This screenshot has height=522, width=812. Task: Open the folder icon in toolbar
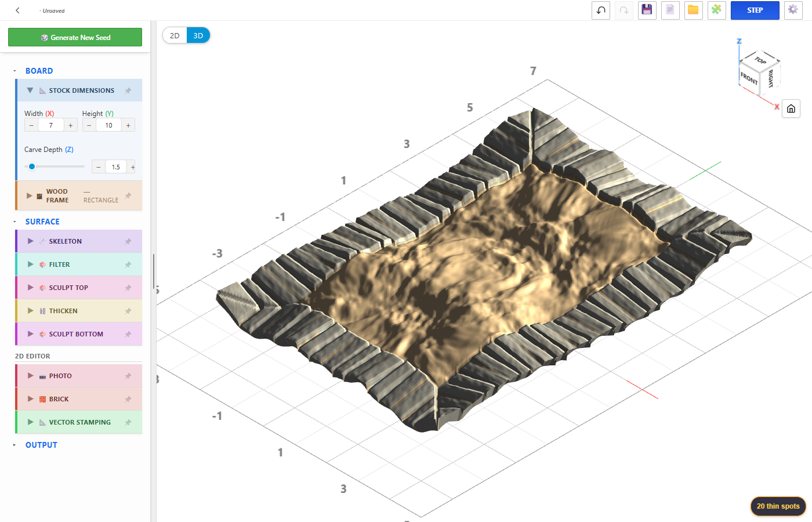694,10
